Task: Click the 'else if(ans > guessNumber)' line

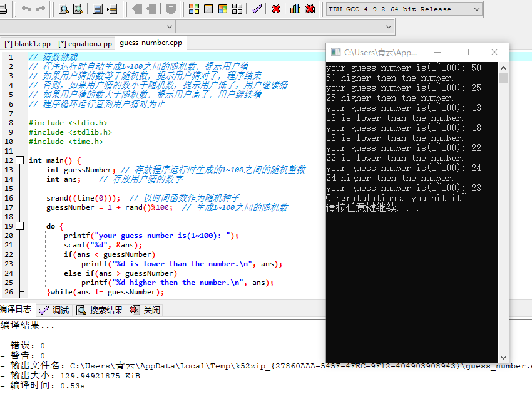Action: [x=120, y=273]
